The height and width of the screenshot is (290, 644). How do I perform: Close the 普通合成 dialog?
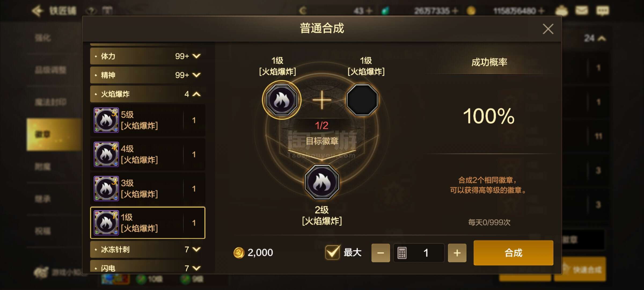click(548, 29)
